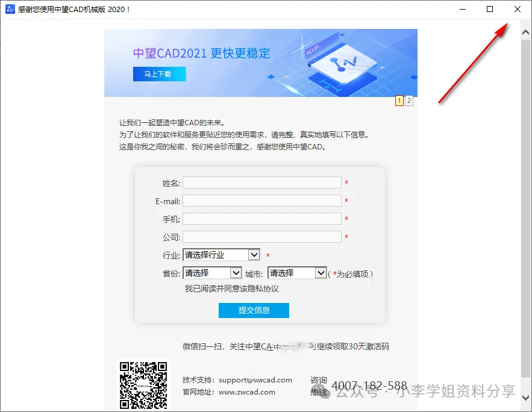Click the 姓名 name input field

[x=262, y=183]
